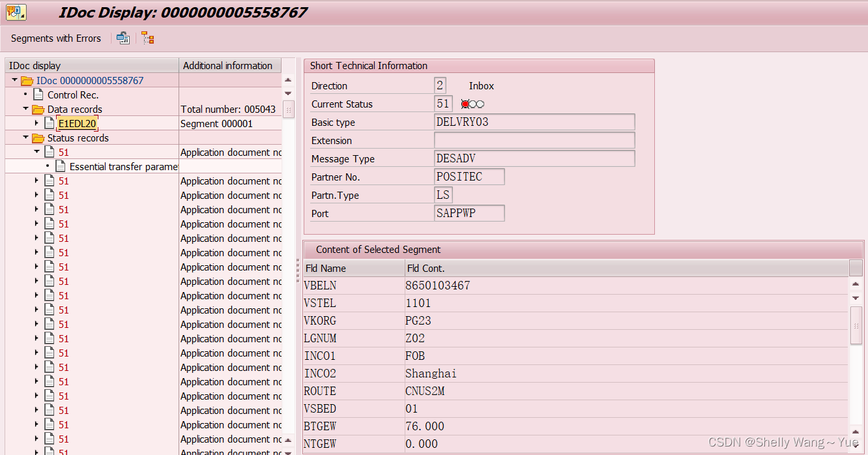Click the first 51 status record icon

[50, 152]
